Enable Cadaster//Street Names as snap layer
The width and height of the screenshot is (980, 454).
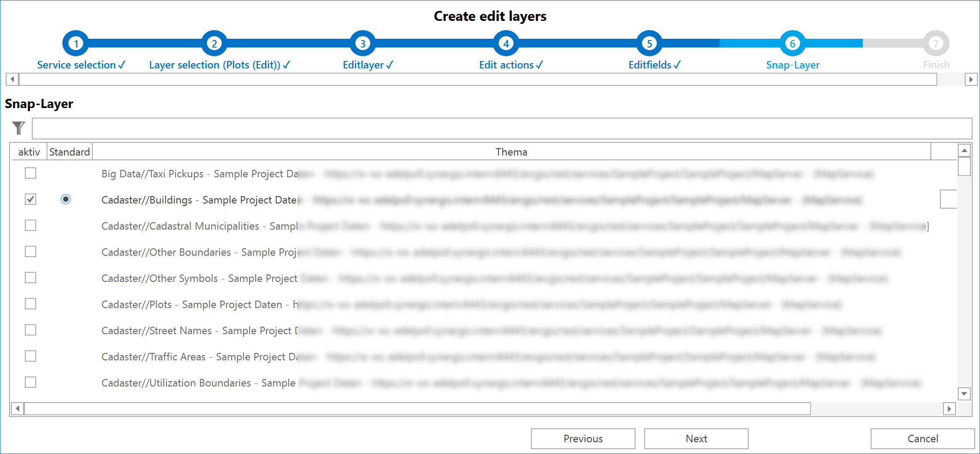point(30,330)
